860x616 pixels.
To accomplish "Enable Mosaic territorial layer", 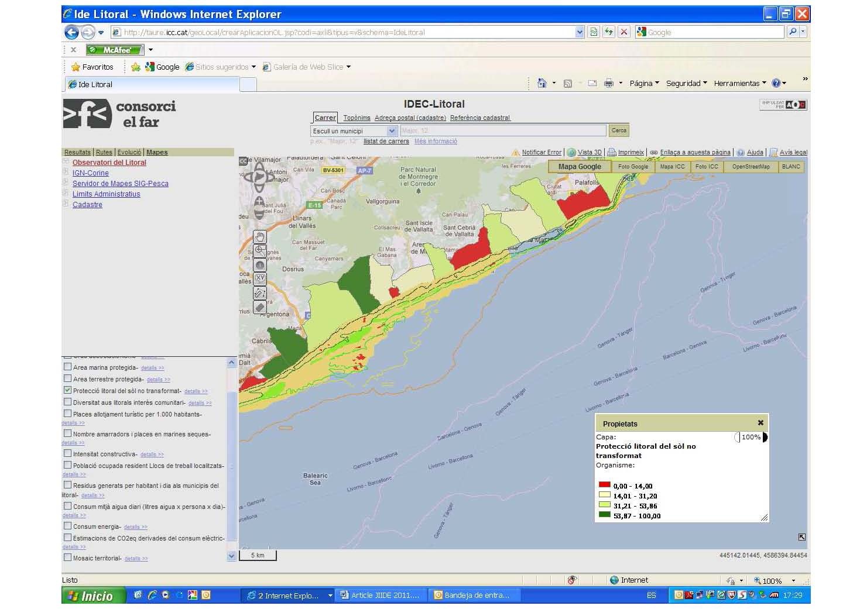I will click(67, 558).
